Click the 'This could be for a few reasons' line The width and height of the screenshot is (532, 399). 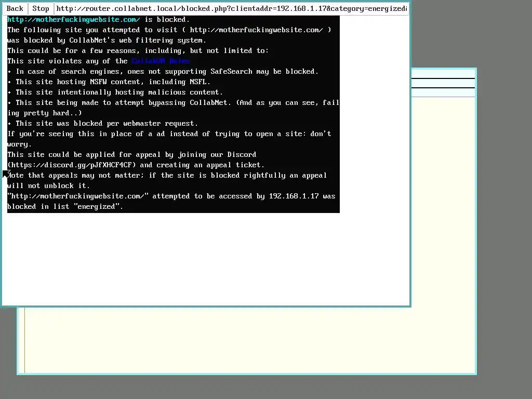138,51
